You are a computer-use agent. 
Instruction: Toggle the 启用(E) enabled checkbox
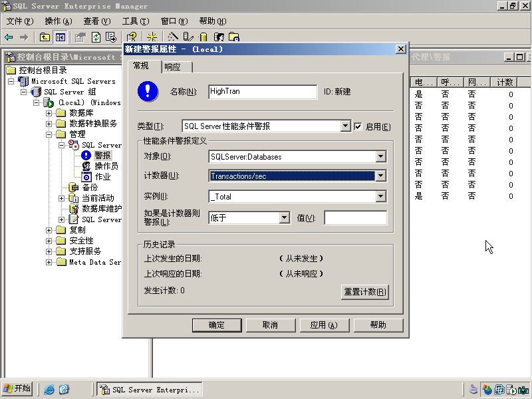pyautogui.click(x=358, y=127)
